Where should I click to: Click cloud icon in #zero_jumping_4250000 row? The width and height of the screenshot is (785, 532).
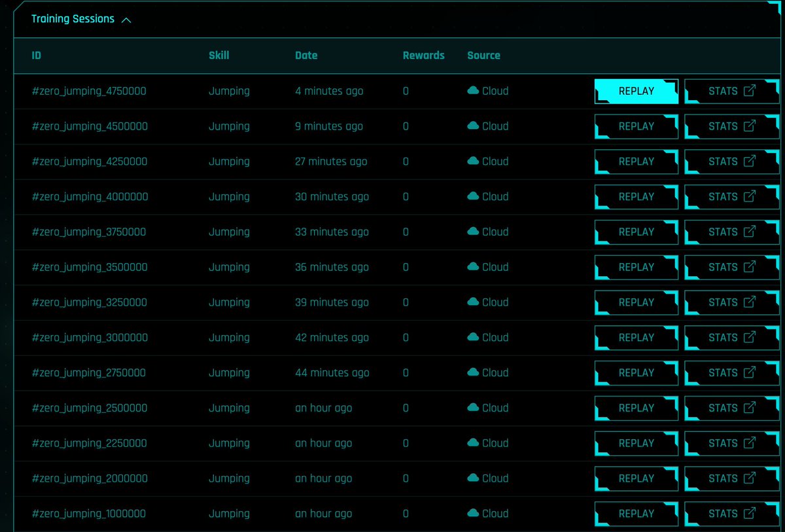(473, 161)
